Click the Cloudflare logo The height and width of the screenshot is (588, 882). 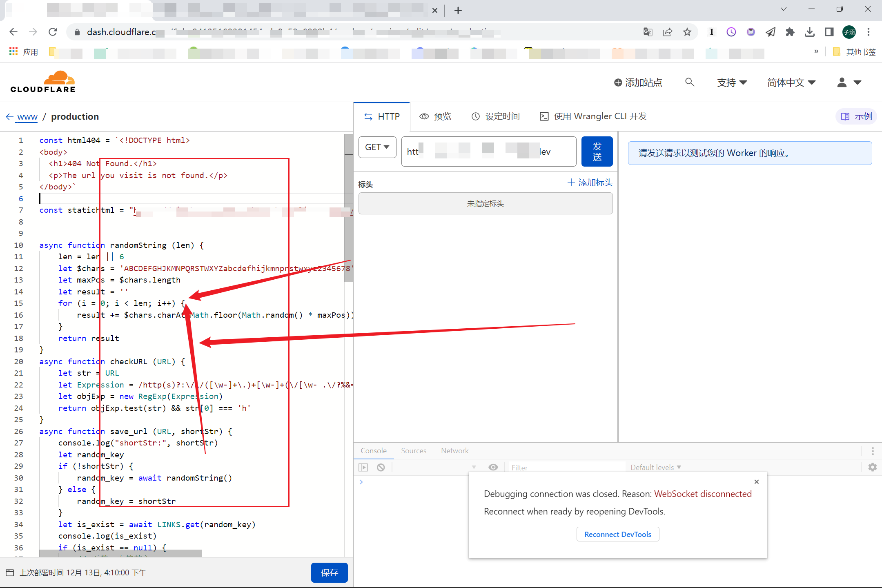(43, 82)
